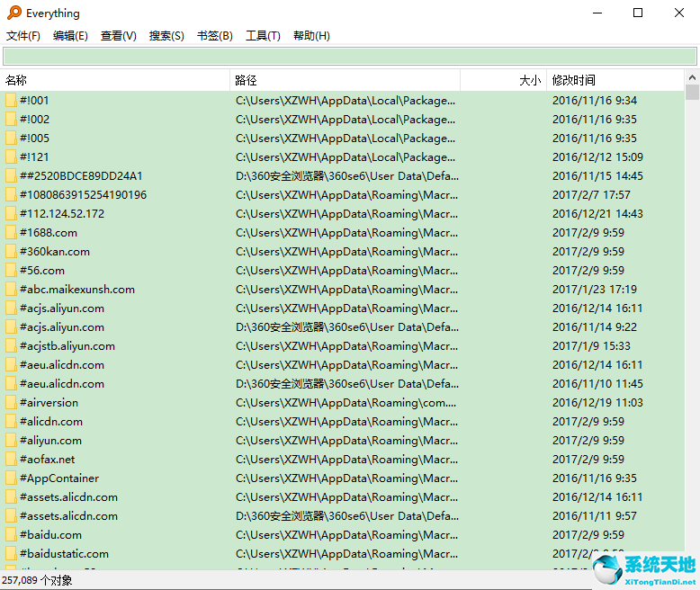Screen dimensions: 700x590
Task: Open the 编辑(E) menu
Action: click(x=70, y=36)
